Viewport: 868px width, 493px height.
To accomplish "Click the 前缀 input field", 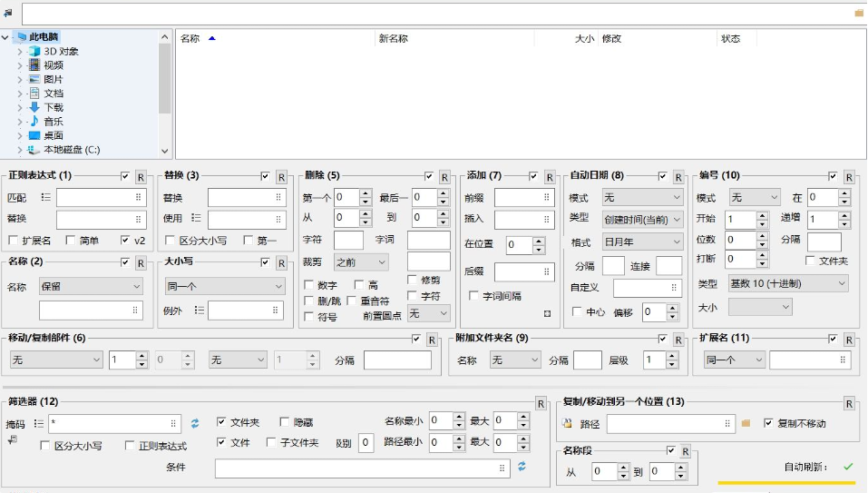I will [524, 197].
